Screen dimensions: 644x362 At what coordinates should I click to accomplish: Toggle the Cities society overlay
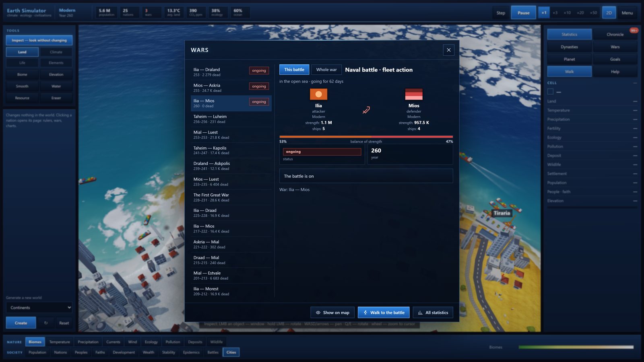point(231,352)
